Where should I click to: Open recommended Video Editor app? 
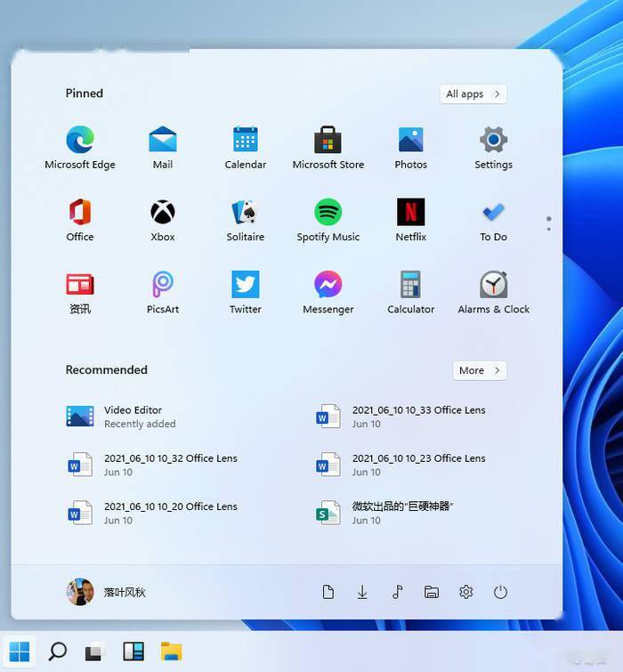pos(121,417)
